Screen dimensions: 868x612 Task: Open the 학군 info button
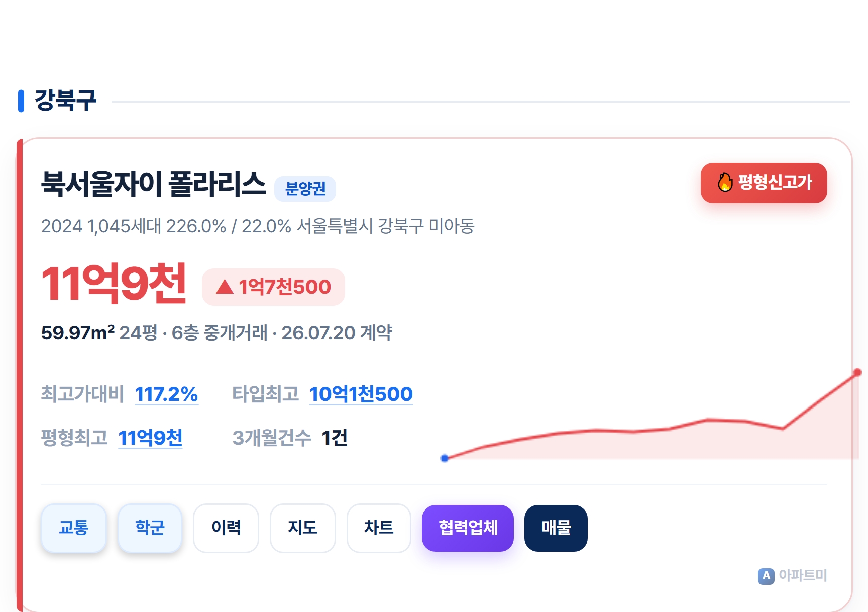click(x=150, y=528)
